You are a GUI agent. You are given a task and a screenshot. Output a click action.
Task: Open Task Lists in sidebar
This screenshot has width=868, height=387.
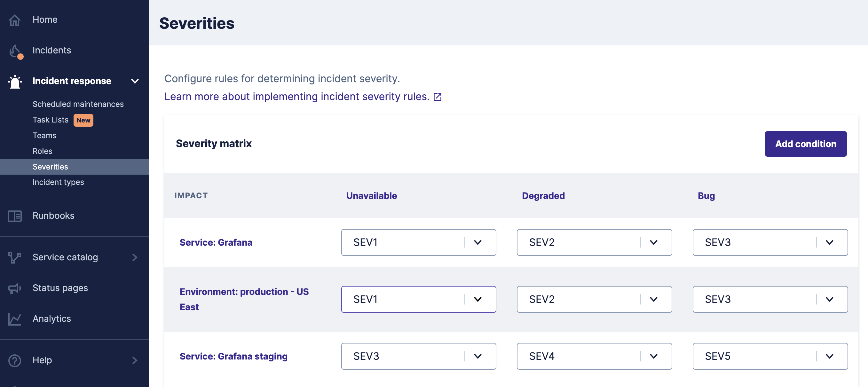point(51,120)
